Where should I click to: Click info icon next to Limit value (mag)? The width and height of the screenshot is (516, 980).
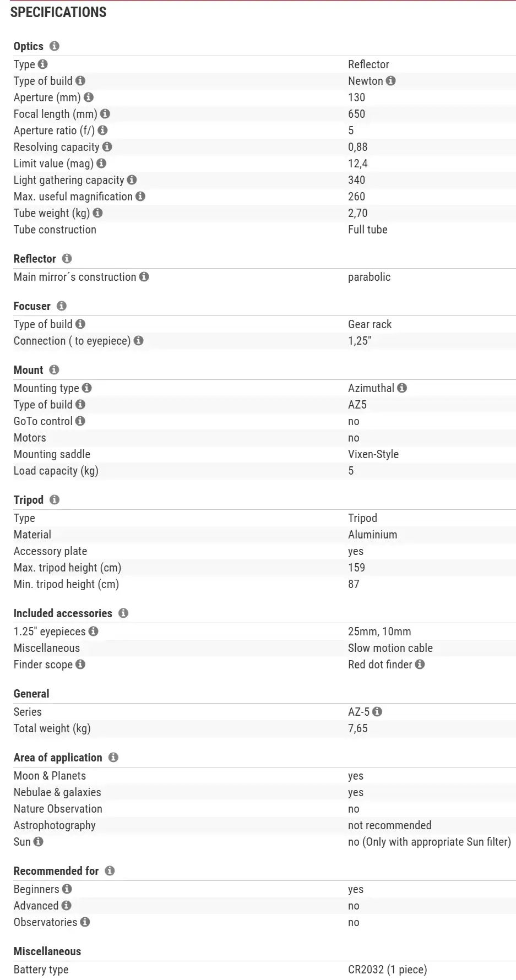(x=101, y=164)
